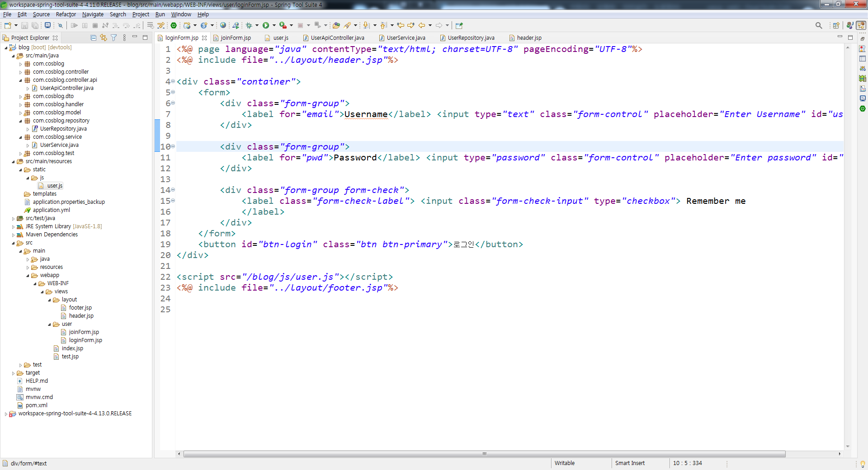The height and width of the screenshot is (470, 868).
Task: Click the editor vertical scroll down arrow
Action: click(848, 446)
